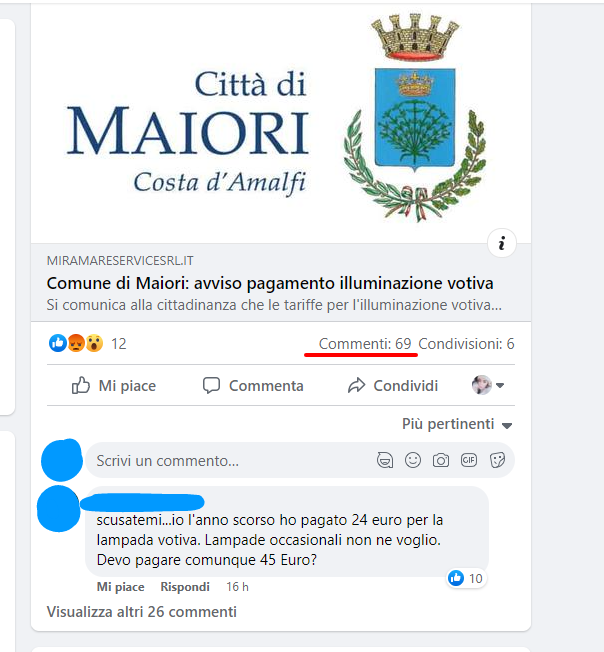Attach photo via camera icon
This screenshot has height=652, width=604.
click(x=441, y=460)
